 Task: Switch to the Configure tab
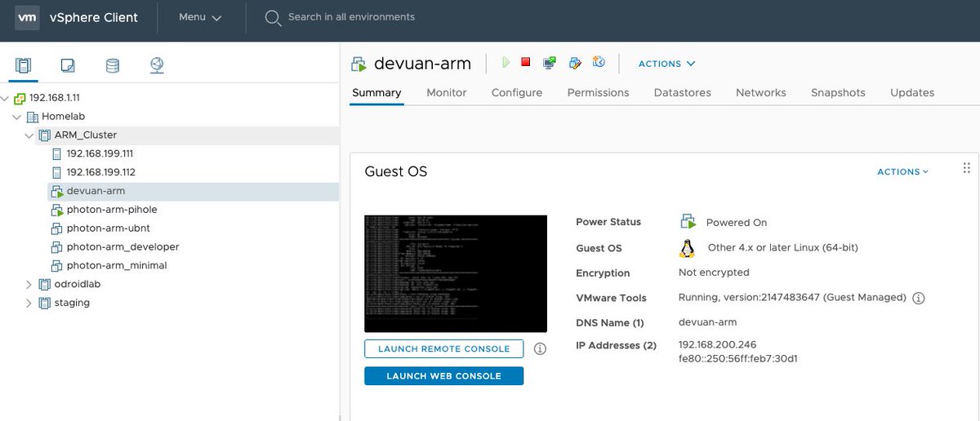tap(517, 92)
